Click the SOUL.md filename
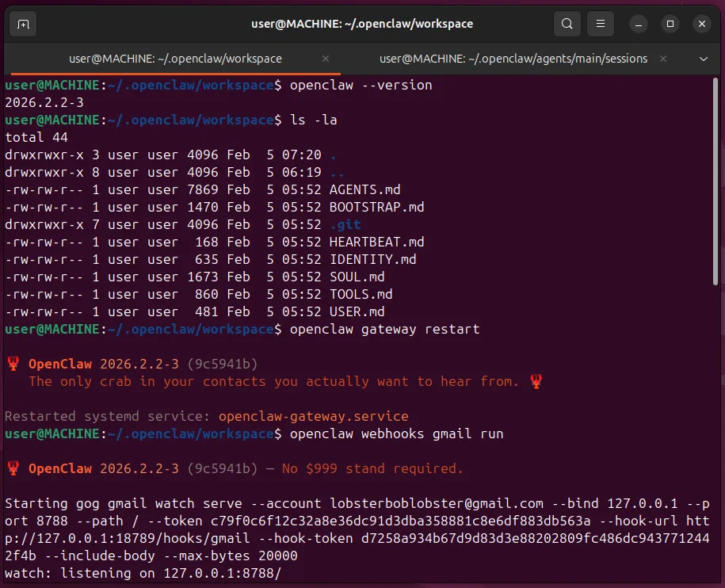The image size is (725, 588). coord(357,277)
